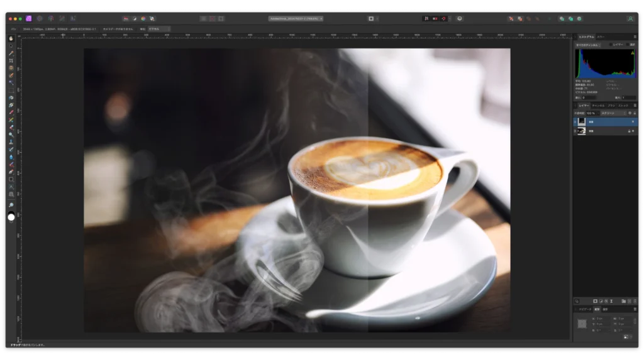Open the Account profile icon

[x=630, y=19]
